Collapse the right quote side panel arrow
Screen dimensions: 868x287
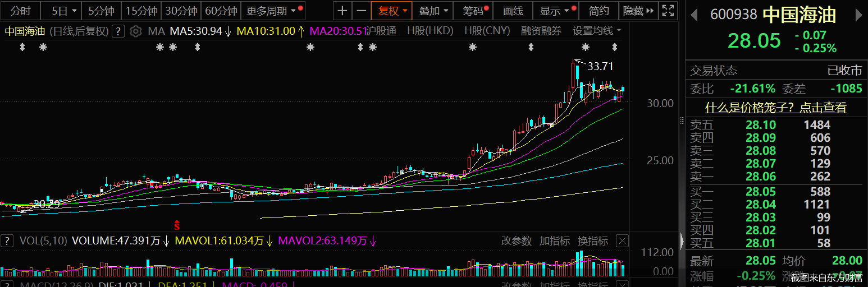click(683, 241)
